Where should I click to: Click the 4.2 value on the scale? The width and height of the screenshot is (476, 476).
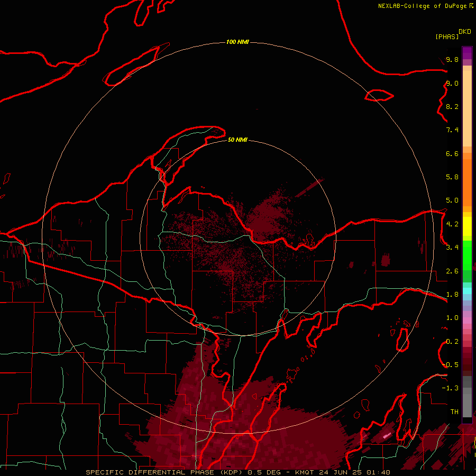pyautogui.click(x=452, y=224)
